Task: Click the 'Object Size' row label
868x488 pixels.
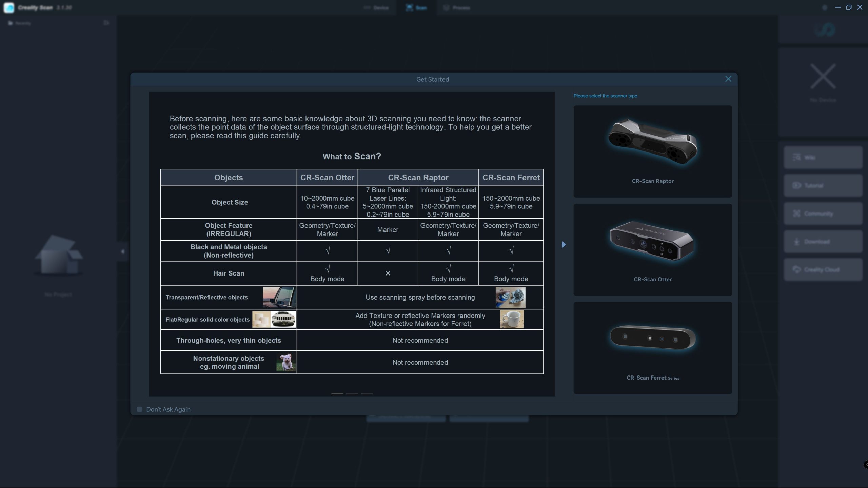Action: tap(230, 202)
